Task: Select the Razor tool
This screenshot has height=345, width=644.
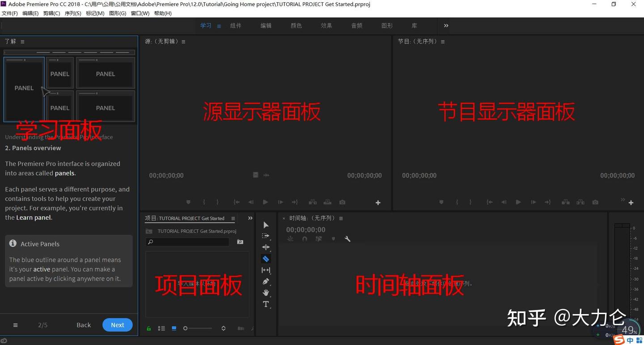Action: click(x=266, y=259)
